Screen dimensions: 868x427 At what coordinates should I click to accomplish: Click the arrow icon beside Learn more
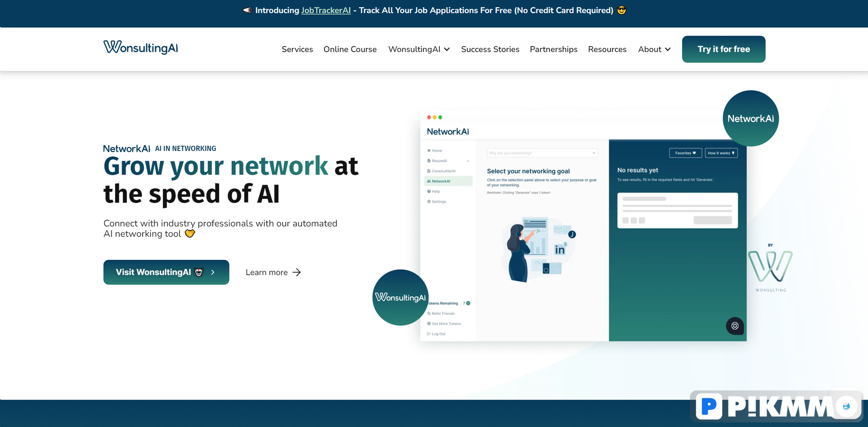tap(297, 272)
